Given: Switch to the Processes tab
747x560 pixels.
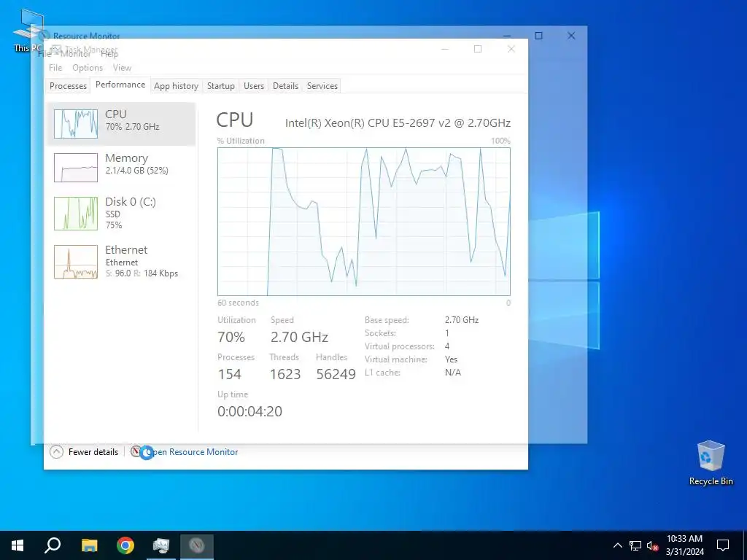Looking at the screenshot, I should coord(68,86).
